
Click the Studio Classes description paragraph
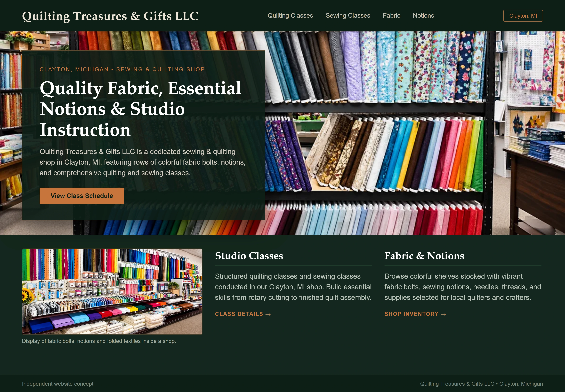[x=293, y=287]
